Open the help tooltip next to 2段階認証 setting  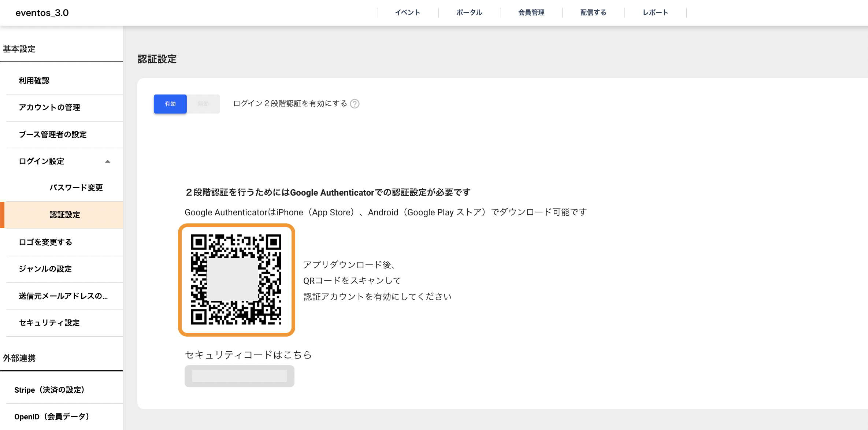pyautogui.click(x=354, y=104)
